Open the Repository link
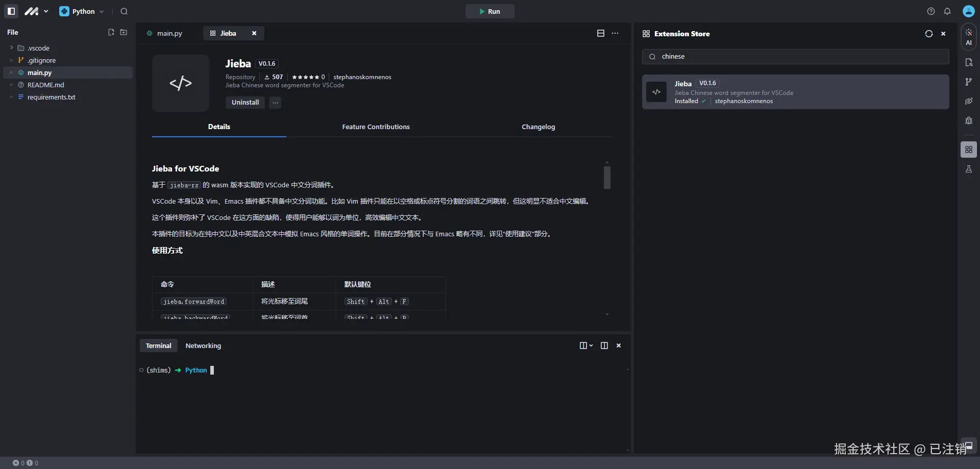This screenshot has width=980, height=469. coord(240,77)
